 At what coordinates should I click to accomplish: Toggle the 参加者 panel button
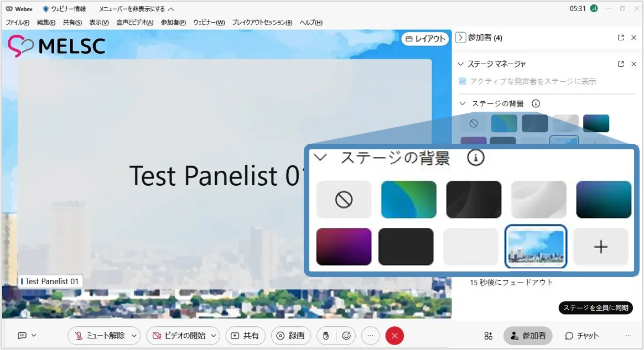click(x=528, y=336)
